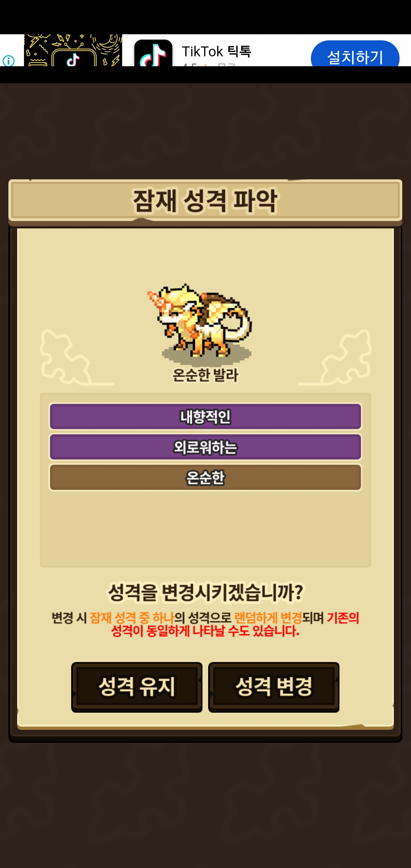The width and height of the screenshot is (411, 868).
Task: Select the 내향적인 personality bar
Action: (x=205, y=416)
